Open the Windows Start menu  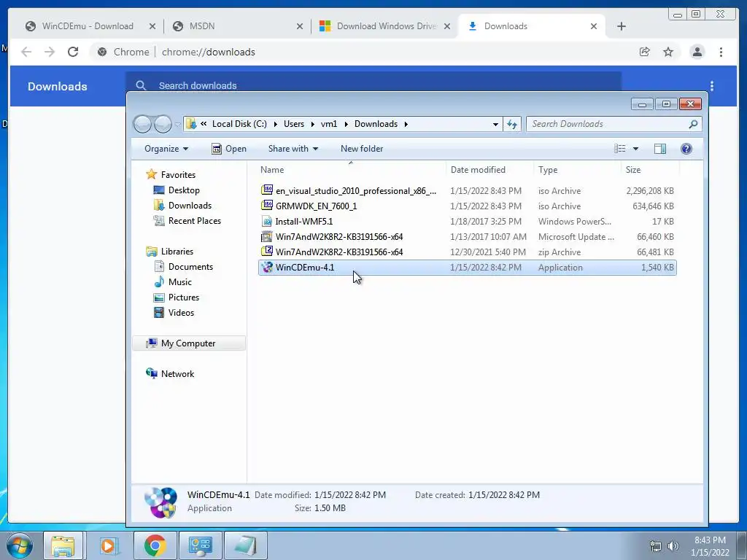point(20,545)
